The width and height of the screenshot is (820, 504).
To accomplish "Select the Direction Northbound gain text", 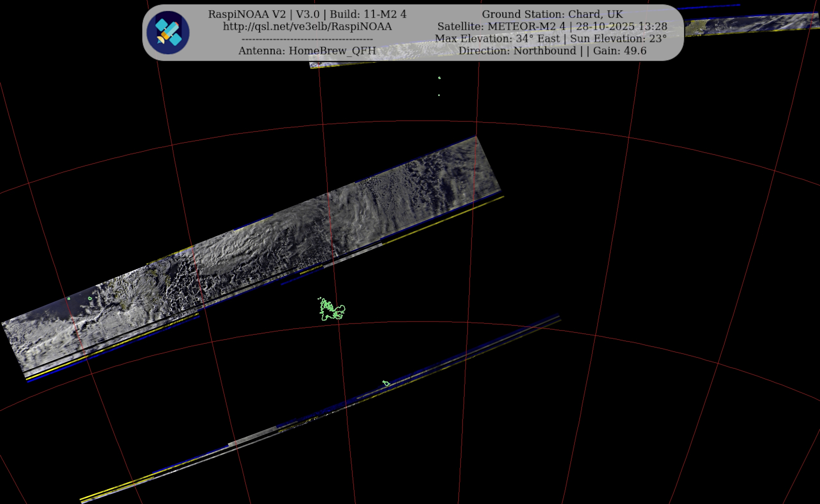I will 552,51.
